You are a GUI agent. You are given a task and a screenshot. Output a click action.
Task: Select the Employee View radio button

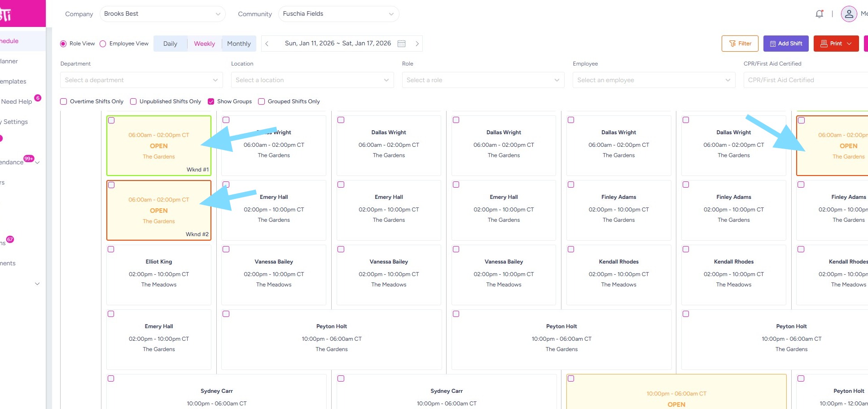pos(103,44)
